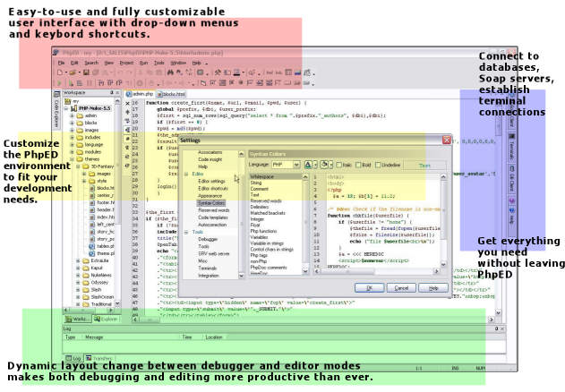Click the Save floppy disk toolbar icon
Screen dimensions: 565x392
86,72
